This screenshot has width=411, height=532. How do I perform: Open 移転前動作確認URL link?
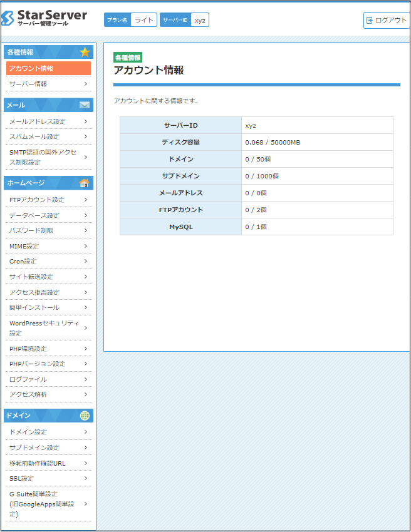pyautogui.click(x=49, y=463)
